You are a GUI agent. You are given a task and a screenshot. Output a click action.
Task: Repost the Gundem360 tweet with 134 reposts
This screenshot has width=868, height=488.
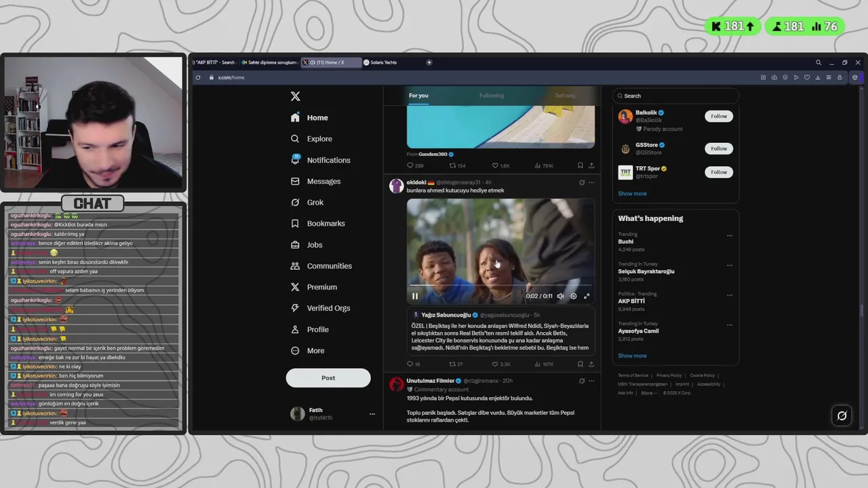tap(457, 165)
